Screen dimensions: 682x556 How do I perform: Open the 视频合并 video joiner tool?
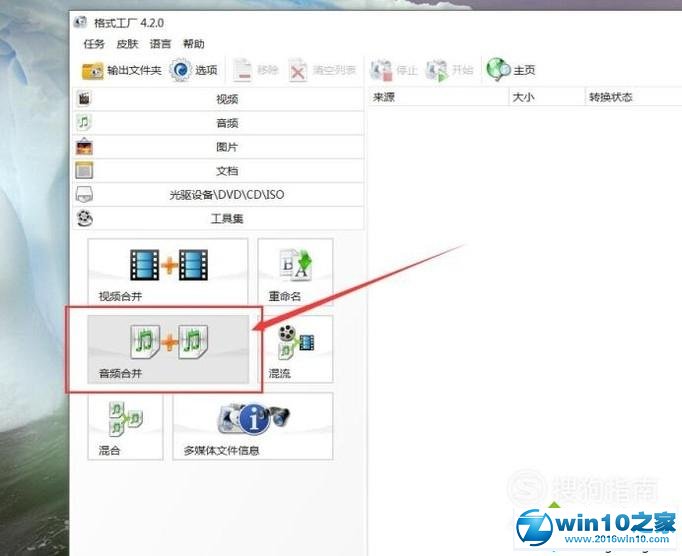167,272
